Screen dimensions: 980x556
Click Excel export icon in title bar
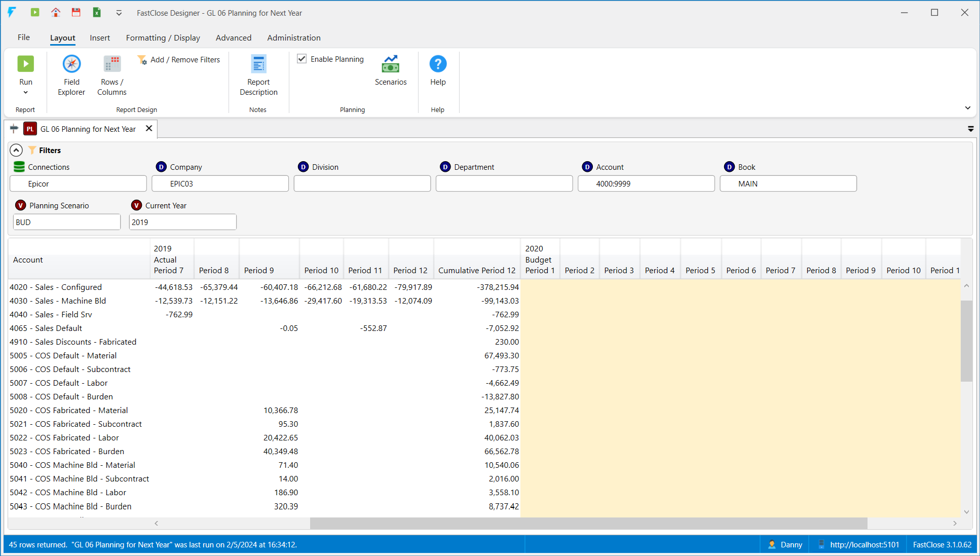(97, 13)
